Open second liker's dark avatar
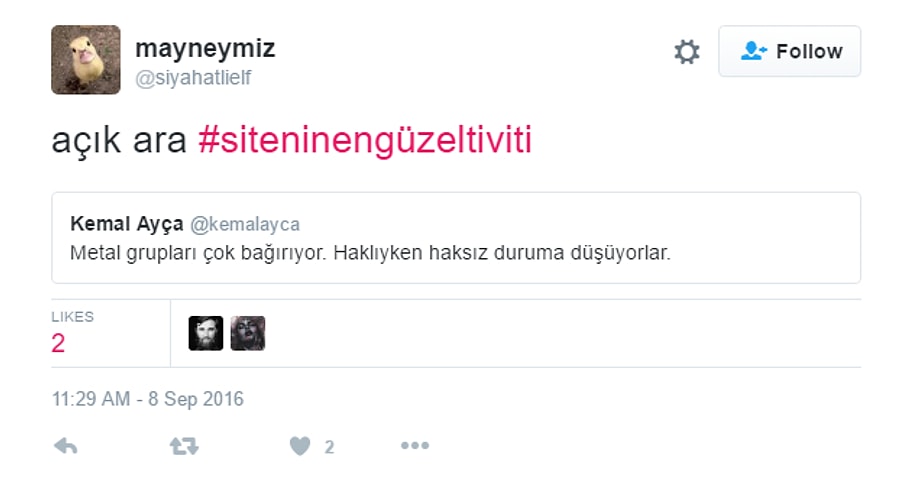The width and height of the screenshot is (900, 493). click(248, 333)
